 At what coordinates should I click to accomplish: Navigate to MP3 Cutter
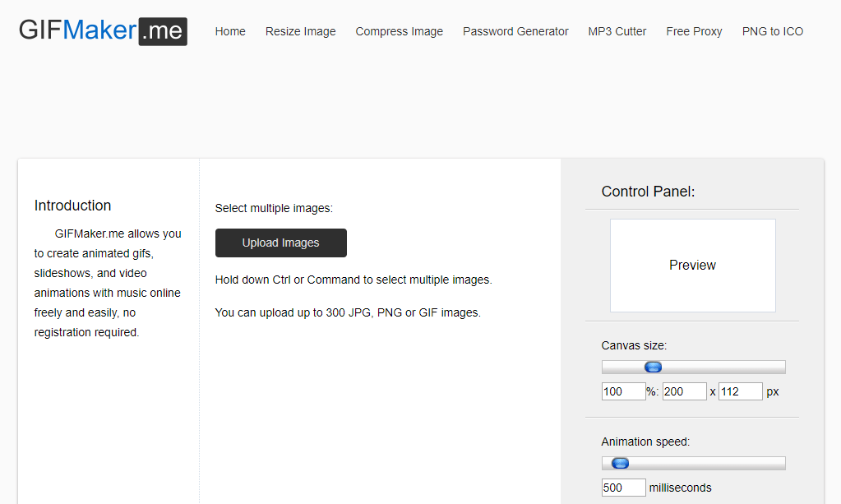pos(617,31)
